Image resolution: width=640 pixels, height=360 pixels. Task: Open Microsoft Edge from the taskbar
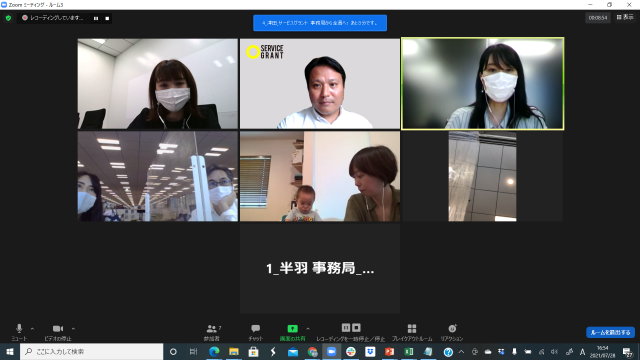pos(214,351)
